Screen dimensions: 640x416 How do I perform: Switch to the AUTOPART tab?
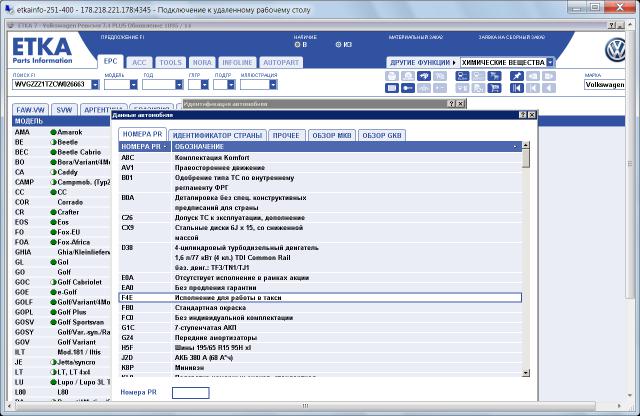281,62
